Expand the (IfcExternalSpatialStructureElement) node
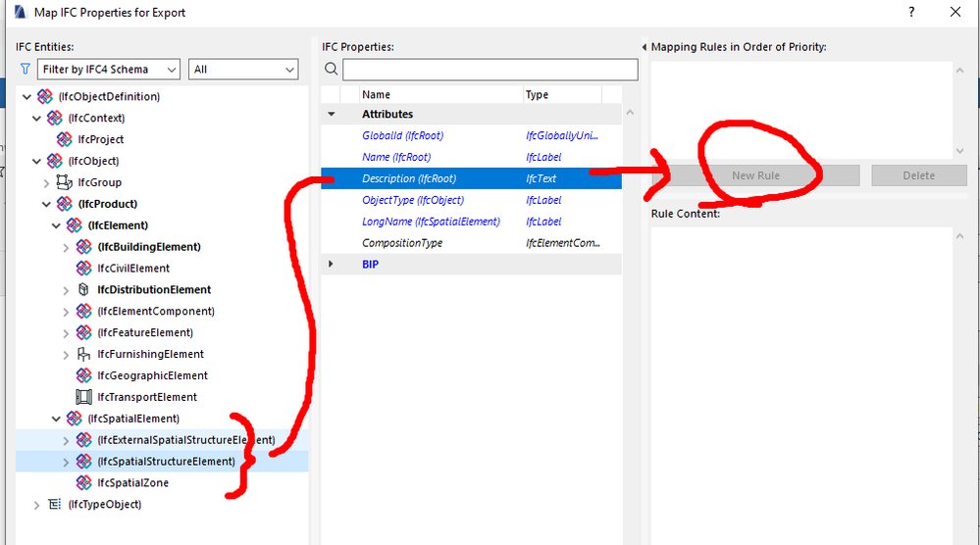Screen dimensions: 980x545 pos(66,441)
